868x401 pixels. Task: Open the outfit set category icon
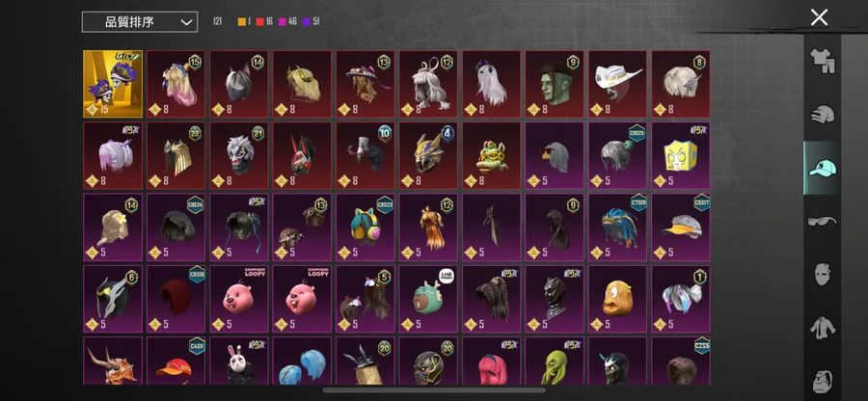822,61
